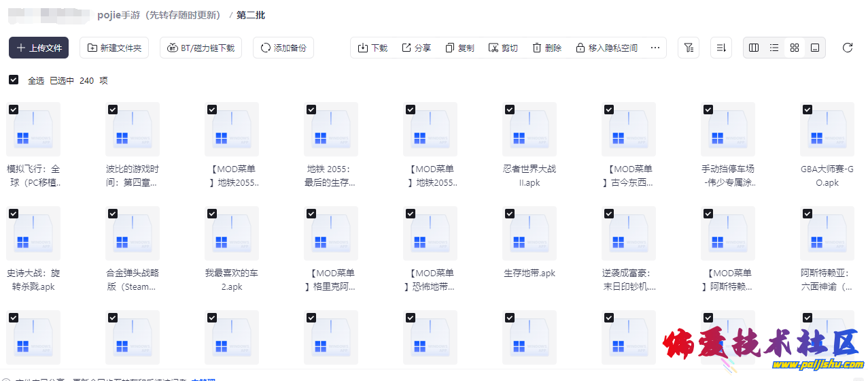This screenshot has height=381, width=868.
Task: Click the 第二批 breadcrumb
Action: 251,15
